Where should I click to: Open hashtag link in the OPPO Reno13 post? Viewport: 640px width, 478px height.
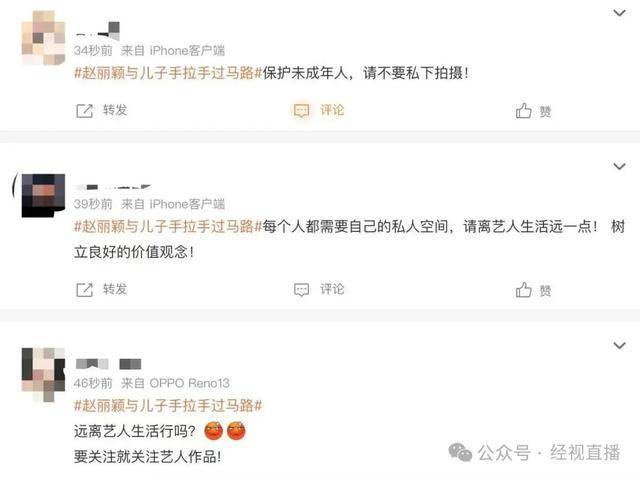tap(168, 406)
